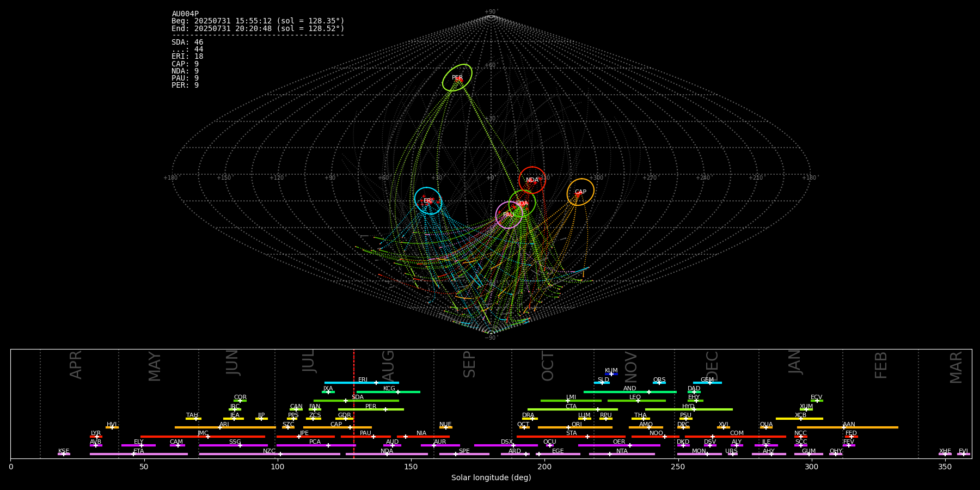The width and height of the screenshot is (980, 490).
Task: Select the SSG purple shower bar
Action: (233, 445)
